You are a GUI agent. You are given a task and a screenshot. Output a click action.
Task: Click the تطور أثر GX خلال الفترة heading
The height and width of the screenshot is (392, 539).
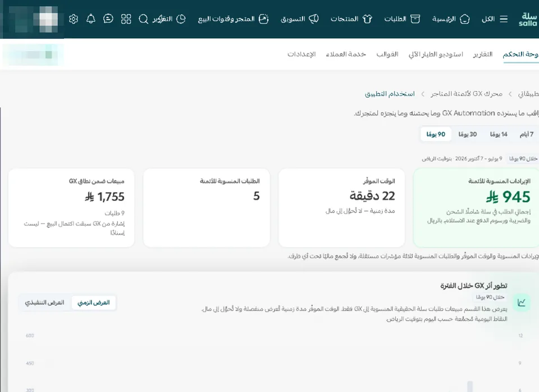474,286
